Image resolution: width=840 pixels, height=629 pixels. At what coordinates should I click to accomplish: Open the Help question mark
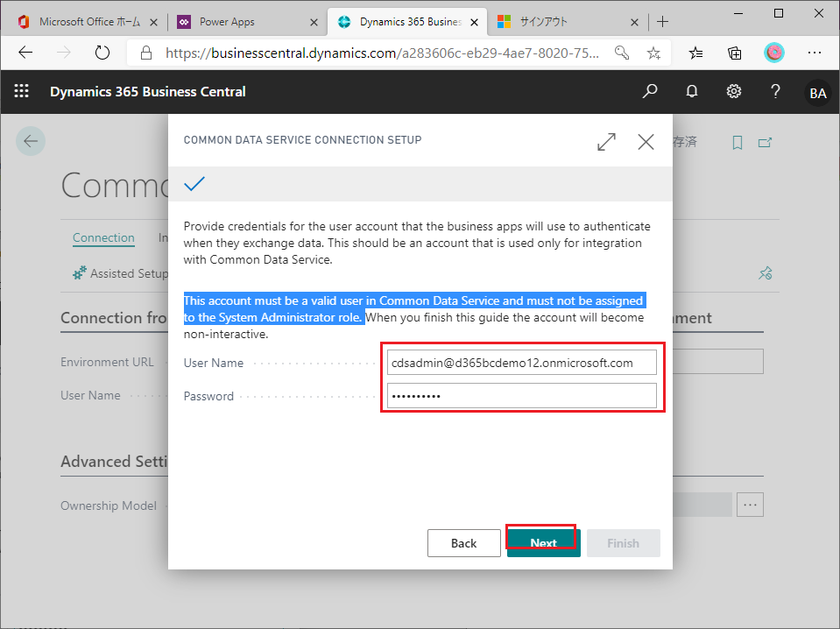coord(775,92)
